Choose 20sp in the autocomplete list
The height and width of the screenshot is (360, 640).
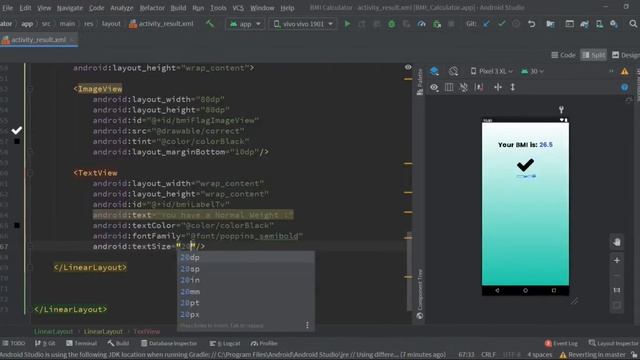[x=246, y=269]
